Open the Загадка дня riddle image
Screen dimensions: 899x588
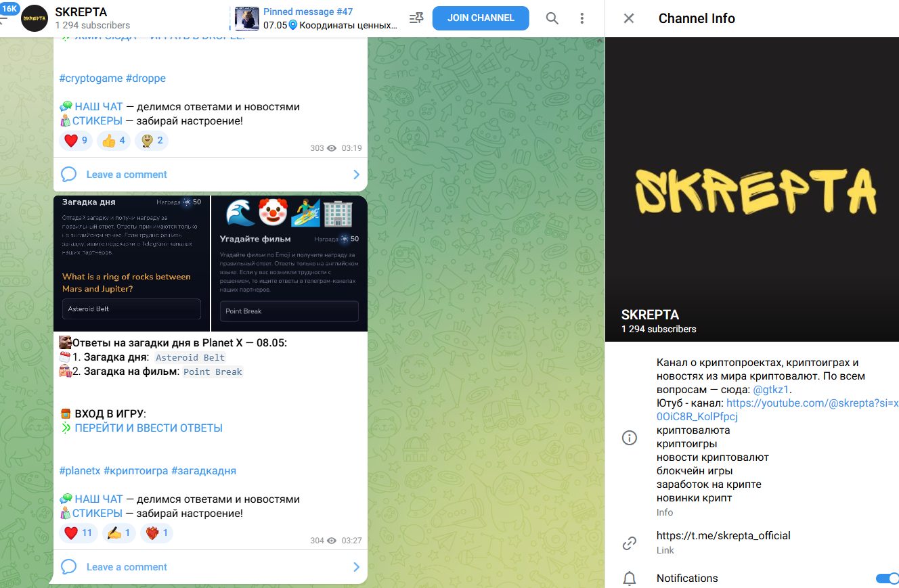click(131, 263)
